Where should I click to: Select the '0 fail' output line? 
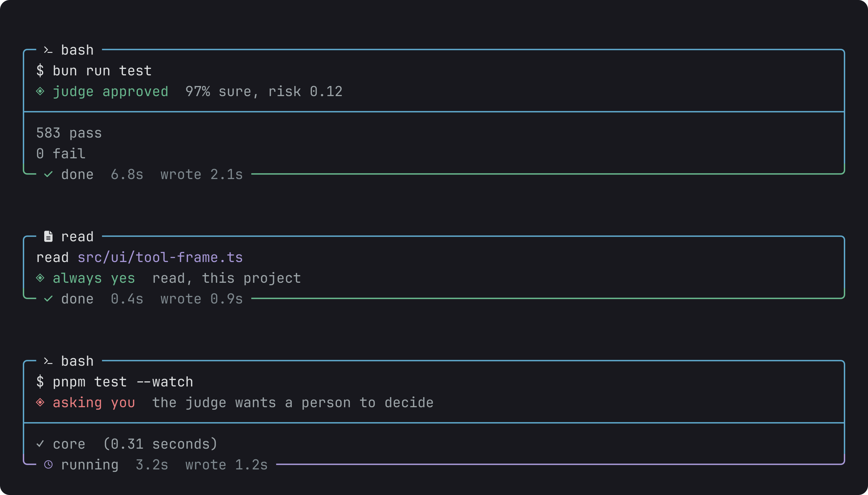pos(61,154)
